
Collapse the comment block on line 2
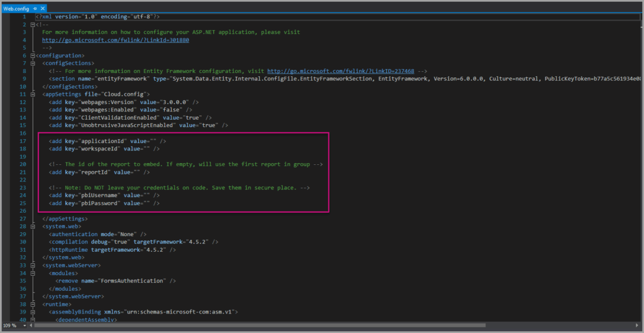tap(33, 25)
